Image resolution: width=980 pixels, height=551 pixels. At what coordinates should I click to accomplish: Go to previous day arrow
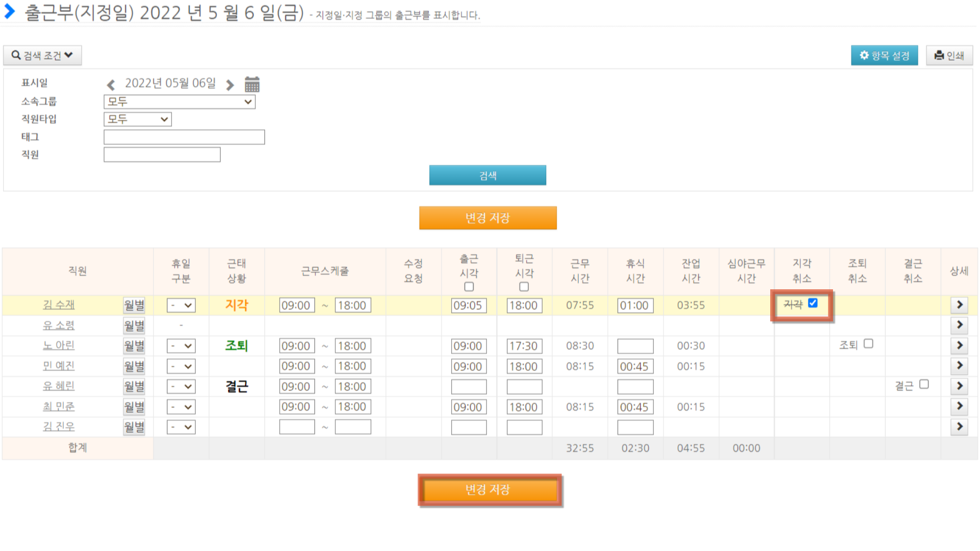pyautogui.click(x=111, y=85)
